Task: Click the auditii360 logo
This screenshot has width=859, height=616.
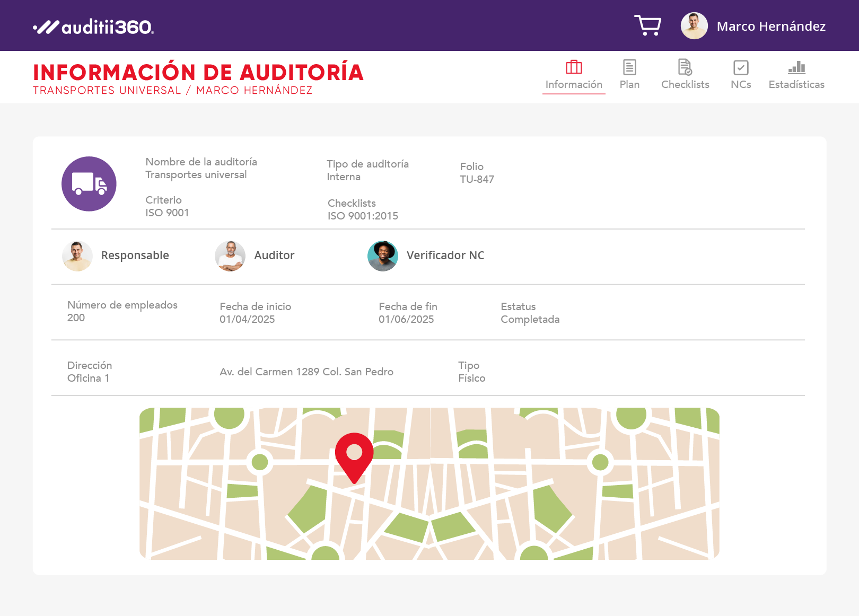Action: pyautogui.click(x=93, y=27)
